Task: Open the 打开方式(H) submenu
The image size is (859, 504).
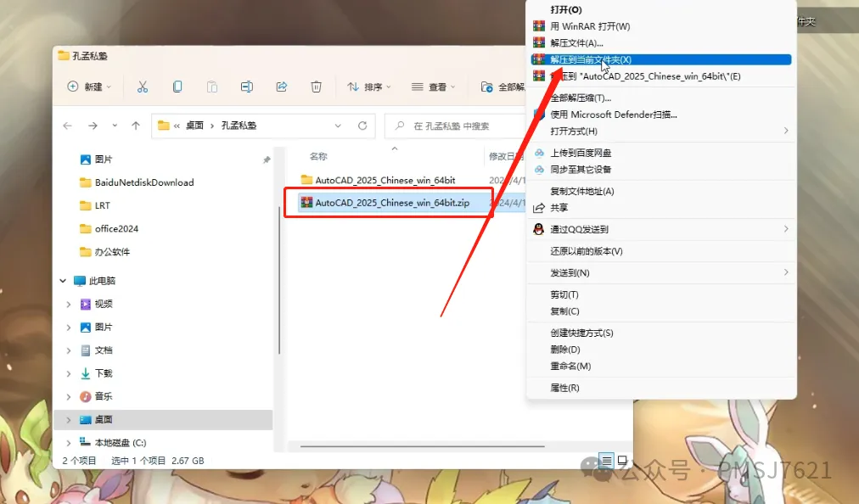Action: click(x=661, y=131)
